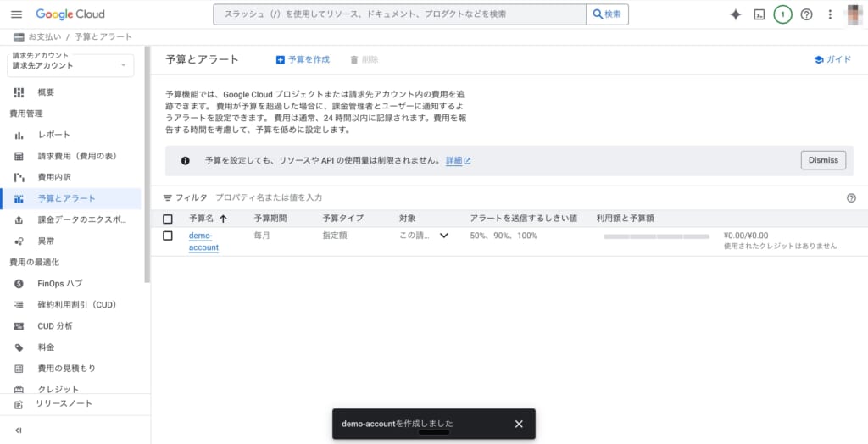Click the 予算タイプ column header
868x444 pixels.
[343, 219]
